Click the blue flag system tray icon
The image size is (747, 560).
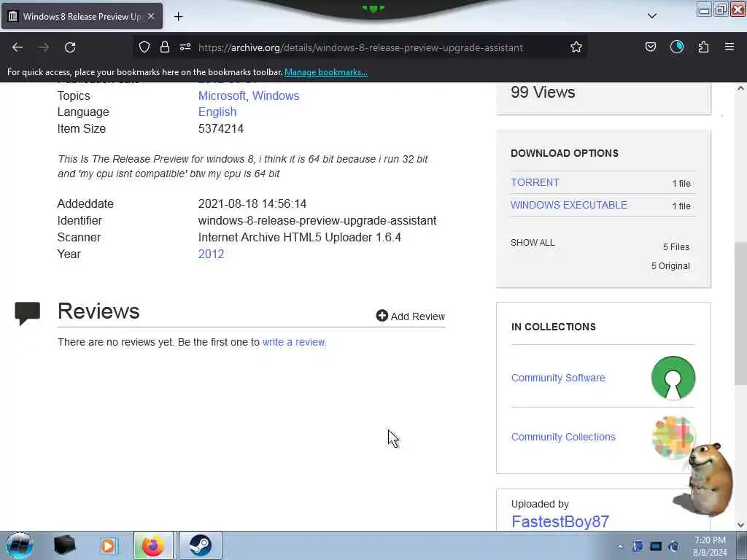point(638,546)
